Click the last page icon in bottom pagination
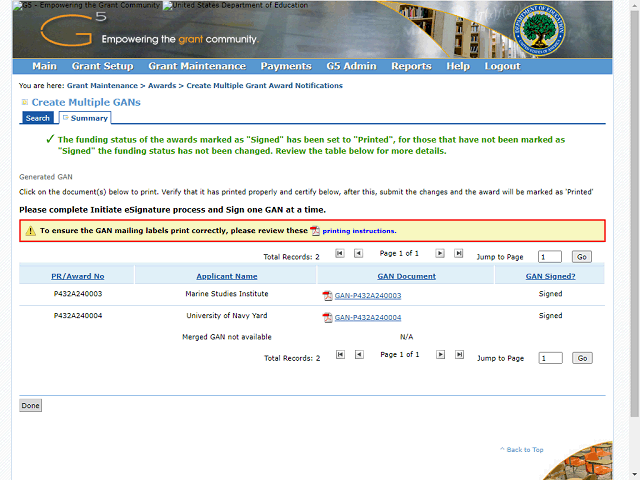Viewport: 640px width, 480px height. tap(459, 355)
